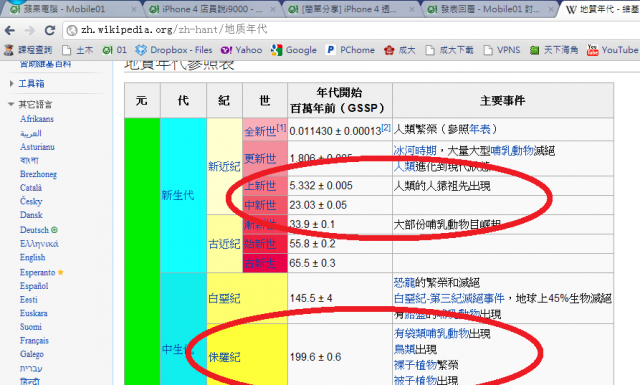Open the 課程查詢 bookmark

[28, 50]
